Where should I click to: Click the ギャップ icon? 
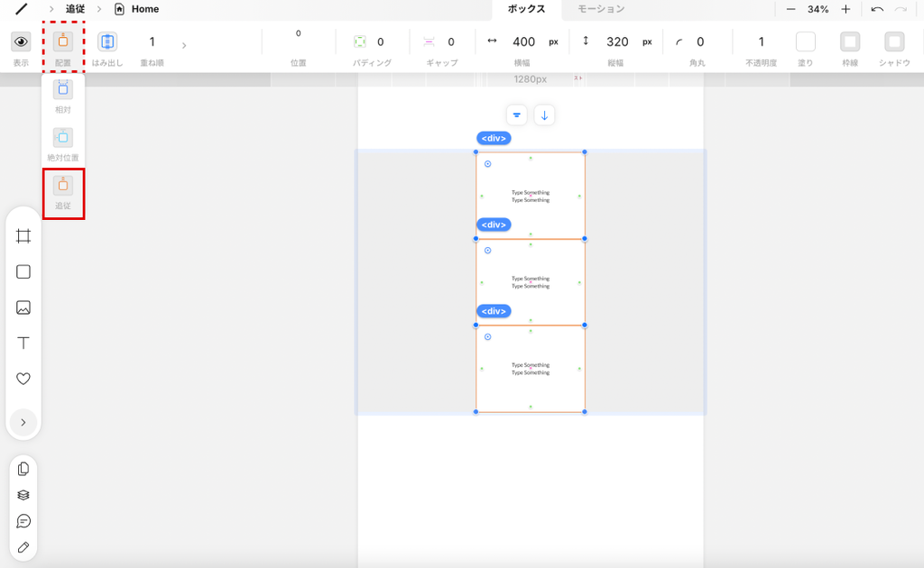tap(429, 41)
